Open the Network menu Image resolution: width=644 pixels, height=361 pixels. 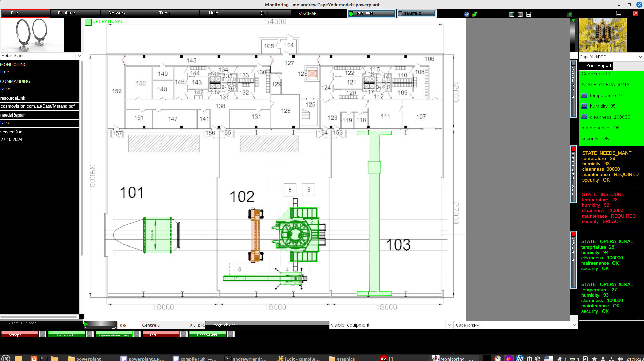pos(117,13)
